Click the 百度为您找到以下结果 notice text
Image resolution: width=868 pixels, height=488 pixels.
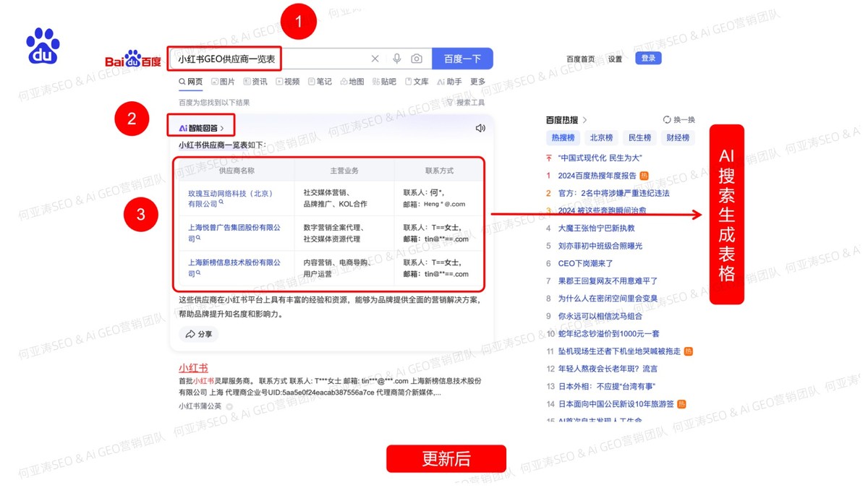(214, 103)
